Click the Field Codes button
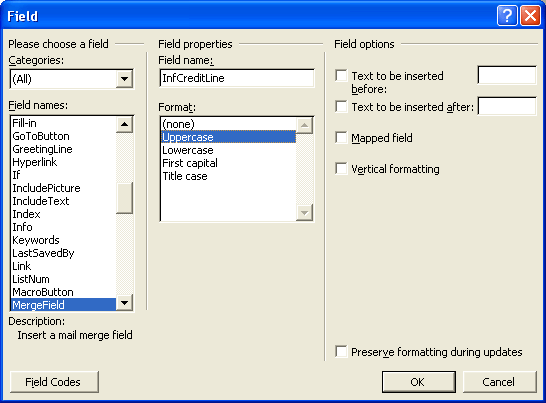Image resolution: width=546 pixels, height=403 pixels. click(x=54, y=382)
